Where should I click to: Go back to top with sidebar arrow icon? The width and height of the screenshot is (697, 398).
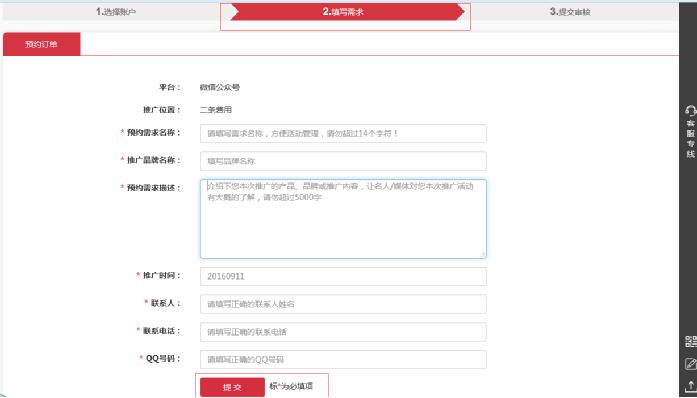tap(691, 386)
